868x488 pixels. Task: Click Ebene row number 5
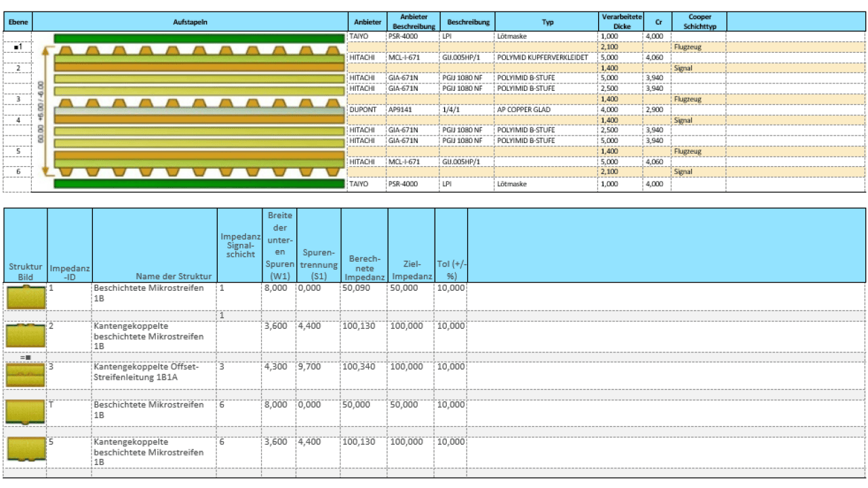tap(18, 151)
